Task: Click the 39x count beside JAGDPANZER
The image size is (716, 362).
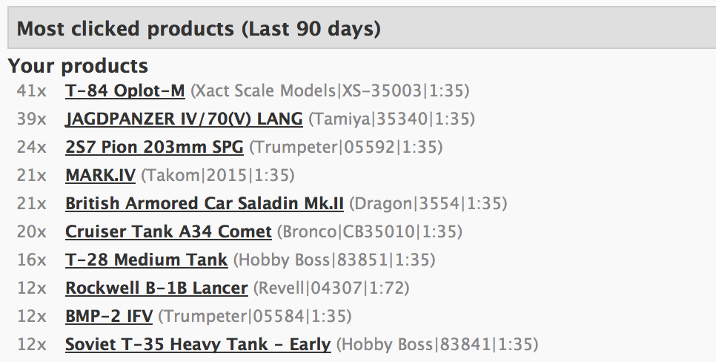Action: [x=32, y=119]
